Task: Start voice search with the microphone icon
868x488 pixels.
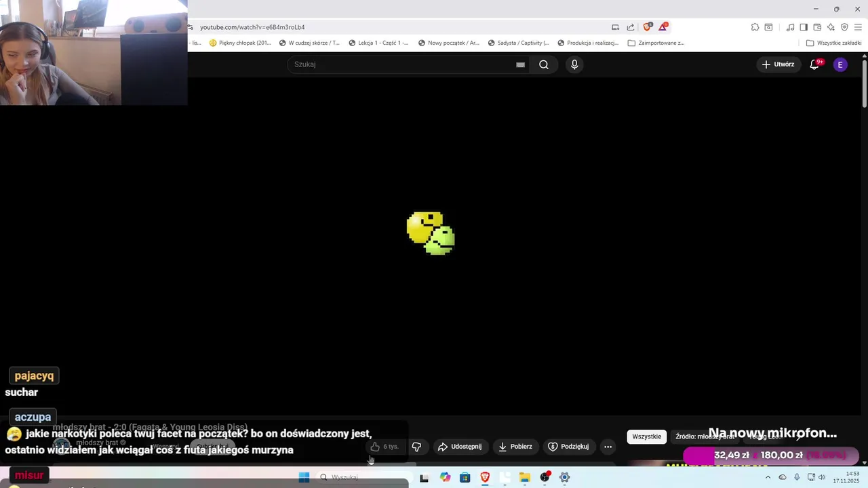Action: [574, 64]
